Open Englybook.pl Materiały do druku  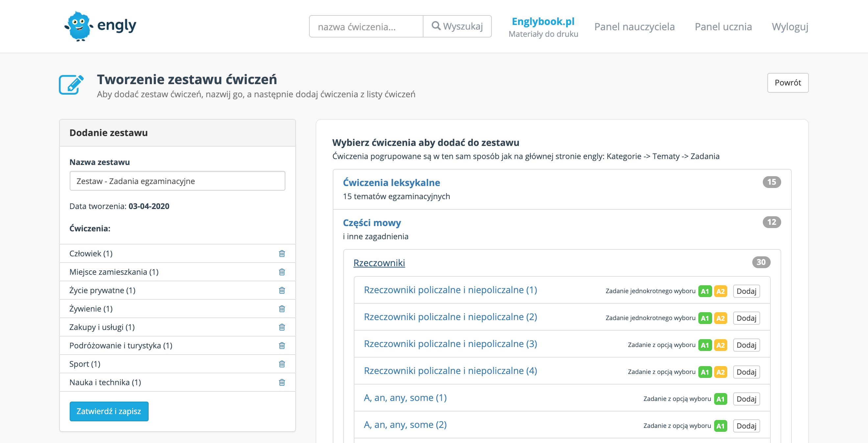[543, 27]
